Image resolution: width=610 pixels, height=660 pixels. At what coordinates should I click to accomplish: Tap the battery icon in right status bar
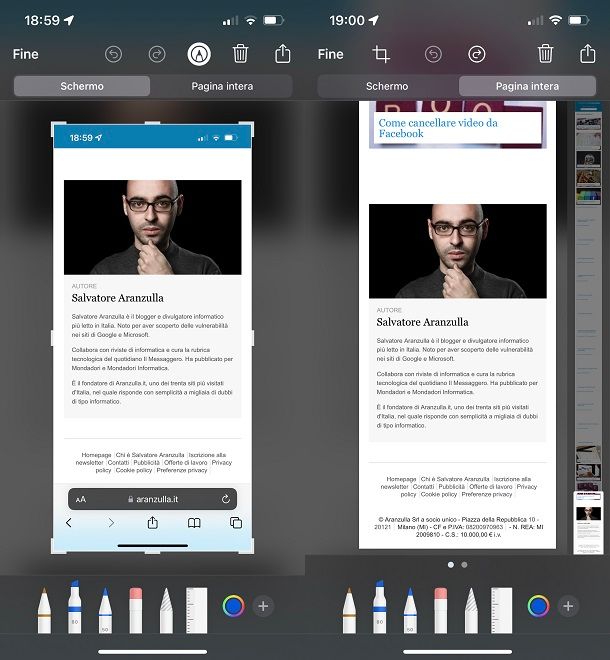pos(579,20)
